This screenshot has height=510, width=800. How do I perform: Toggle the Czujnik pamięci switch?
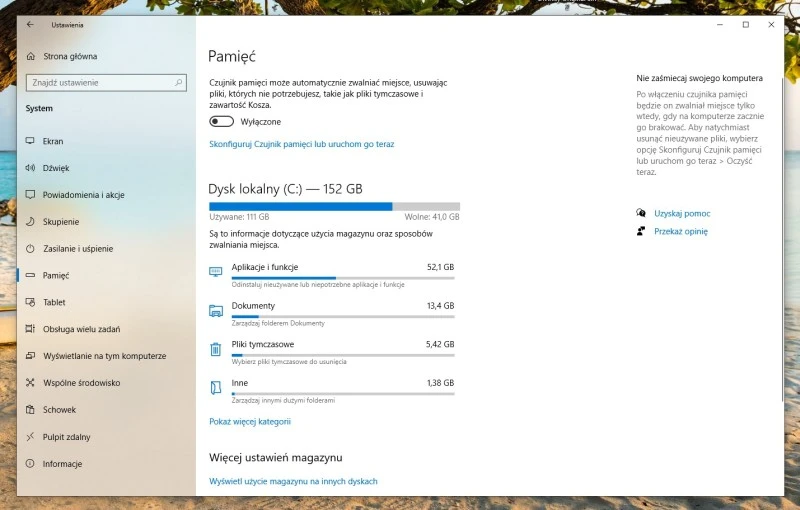221,121
